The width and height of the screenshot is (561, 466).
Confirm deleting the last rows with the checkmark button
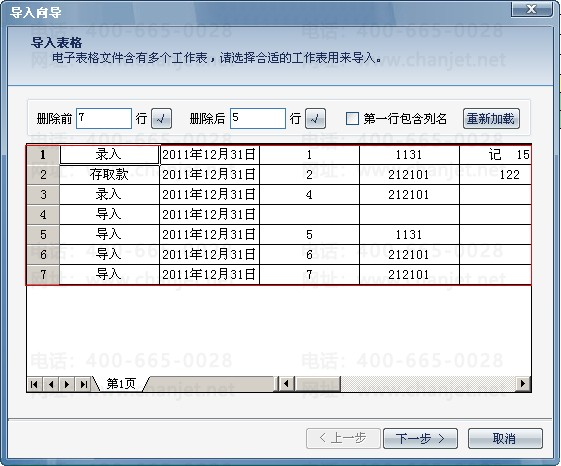point(315,118)
